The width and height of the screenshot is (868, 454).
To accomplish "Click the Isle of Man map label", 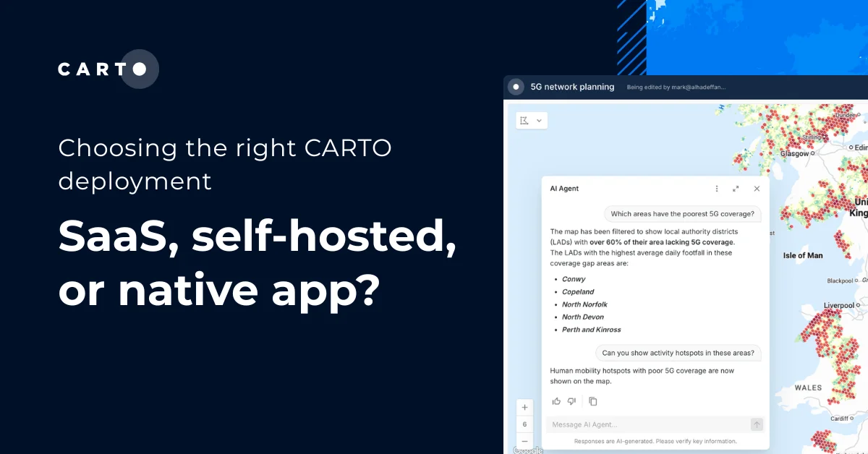I will pos(803,255).
